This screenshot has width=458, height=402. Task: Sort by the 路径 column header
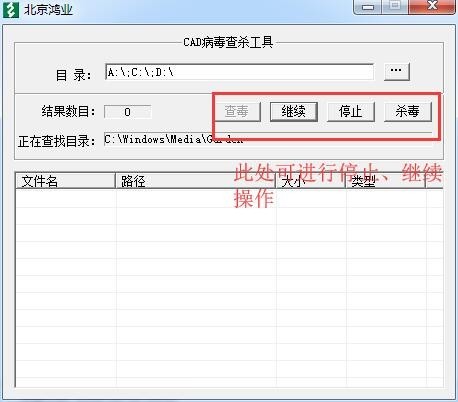click(x=195, y=181)
